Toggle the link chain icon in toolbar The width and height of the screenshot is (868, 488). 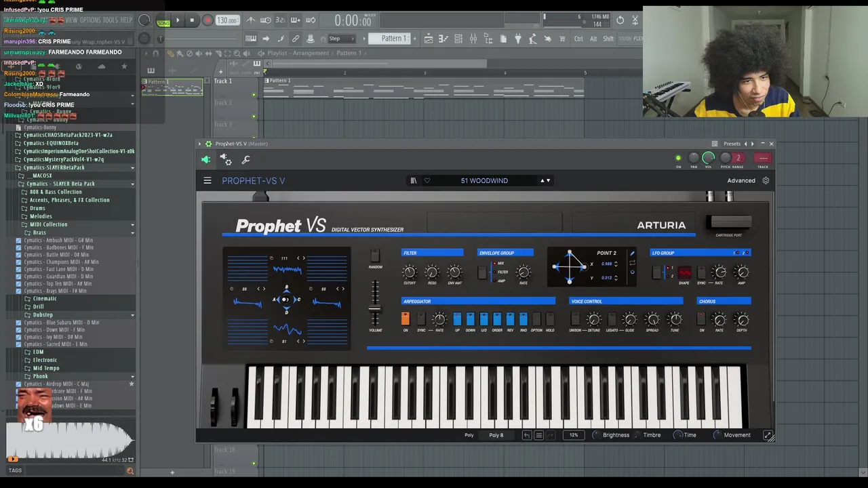coord(296,39)
